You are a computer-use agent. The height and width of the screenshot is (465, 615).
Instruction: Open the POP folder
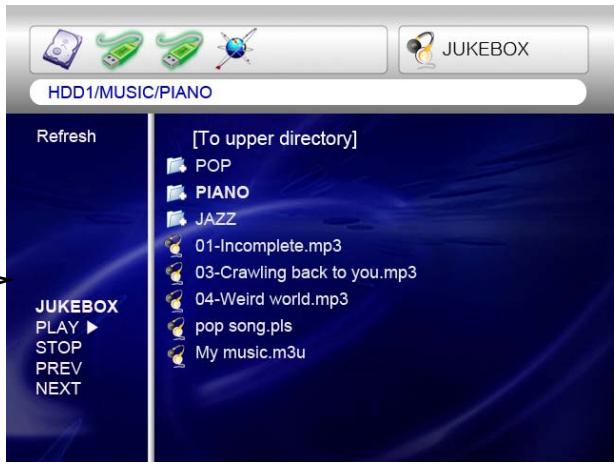[213, 165]
